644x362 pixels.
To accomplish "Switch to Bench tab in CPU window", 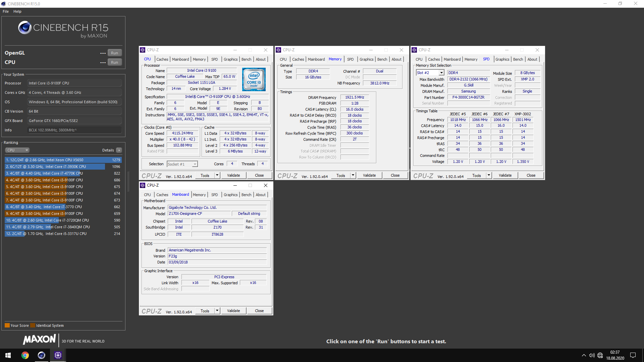I will point(247,59).
